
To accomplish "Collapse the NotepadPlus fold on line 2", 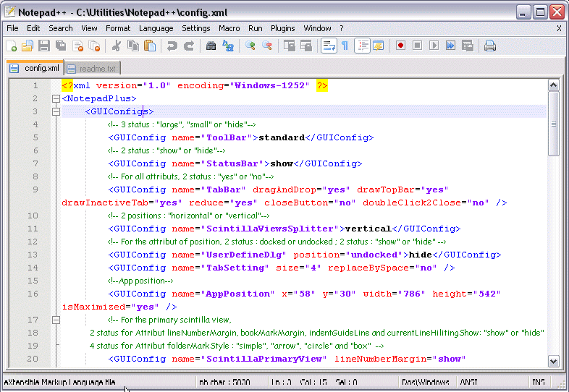I will (x=56, y=98).
